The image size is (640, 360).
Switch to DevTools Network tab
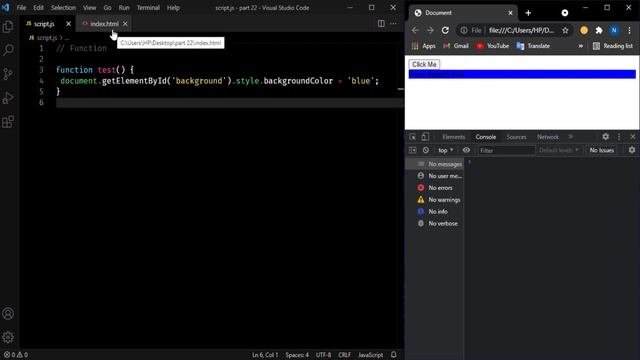[x=548, y=137]
